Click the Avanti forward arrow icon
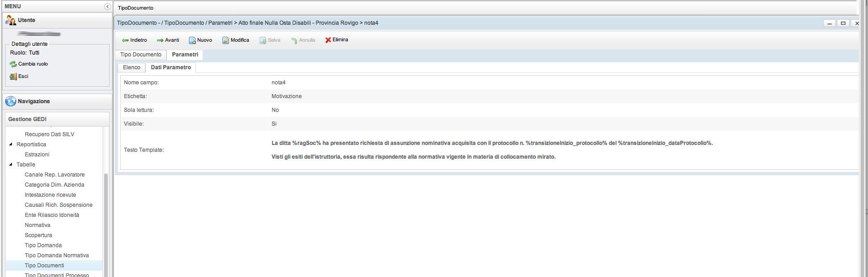 pos(160,40)
